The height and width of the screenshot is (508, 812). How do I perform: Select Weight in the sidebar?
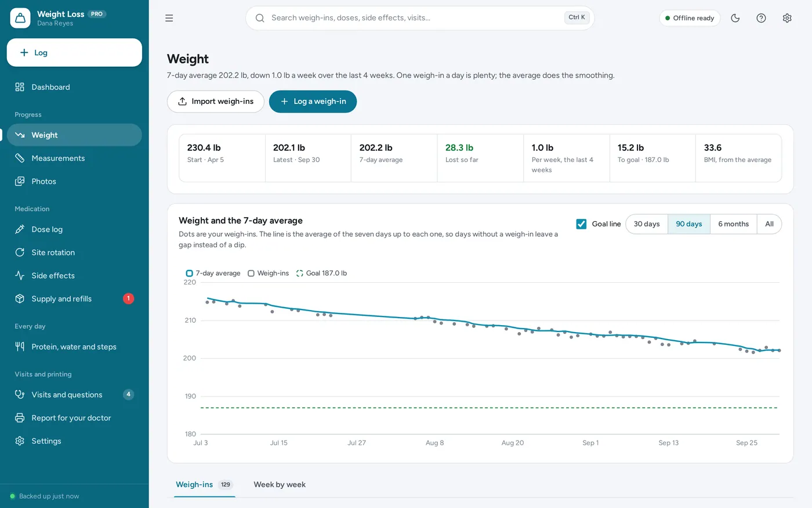[x=74, y=135]
